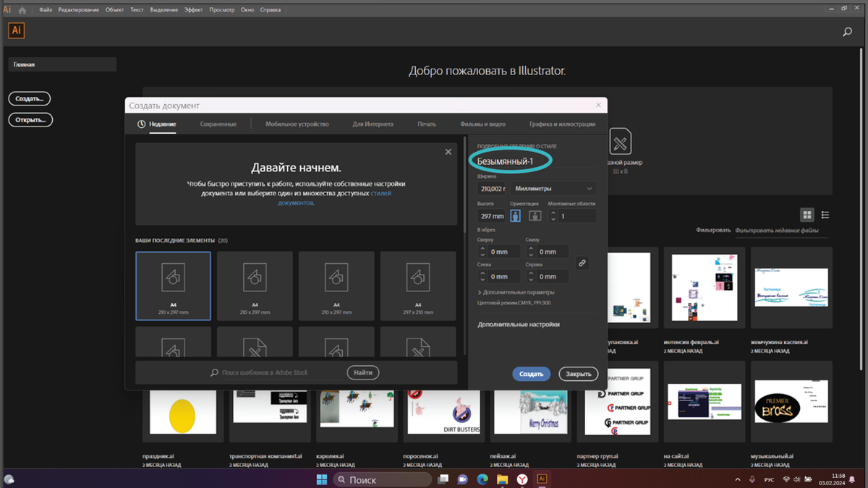Click the Illustrator taskbar icon

tap(541, 479)
